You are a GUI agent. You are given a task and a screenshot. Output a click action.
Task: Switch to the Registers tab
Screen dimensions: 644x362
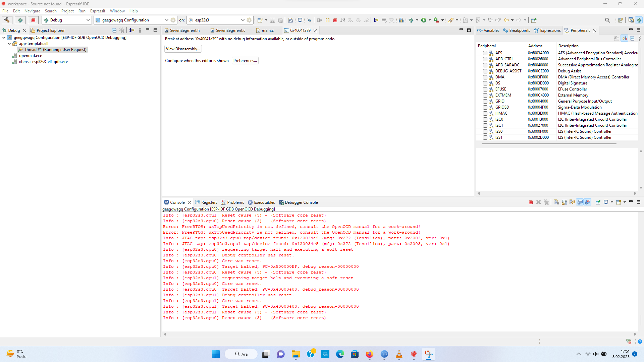tap(206, 202)
